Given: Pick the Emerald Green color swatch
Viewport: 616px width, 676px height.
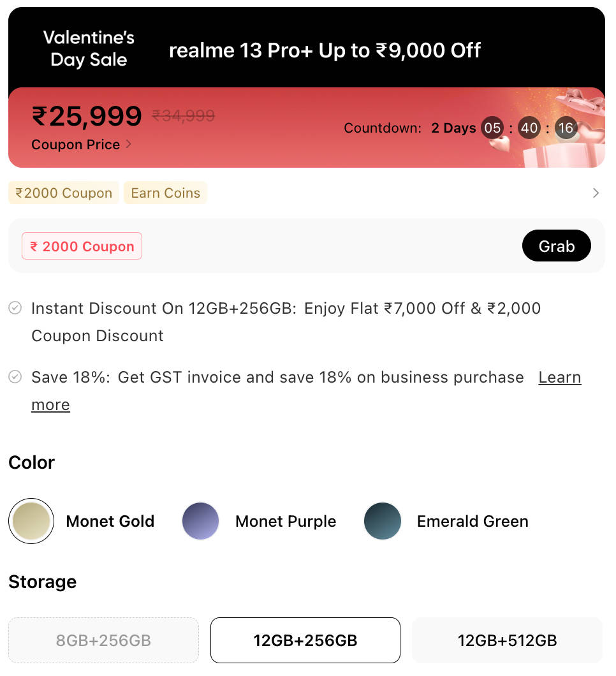Looking at the screenshot, I should click(383, 521).
